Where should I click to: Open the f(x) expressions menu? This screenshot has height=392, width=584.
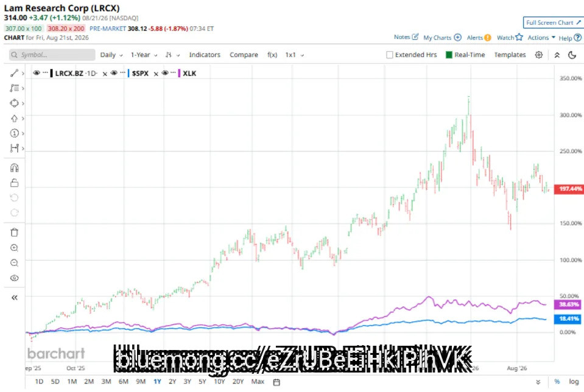point(272,55)
